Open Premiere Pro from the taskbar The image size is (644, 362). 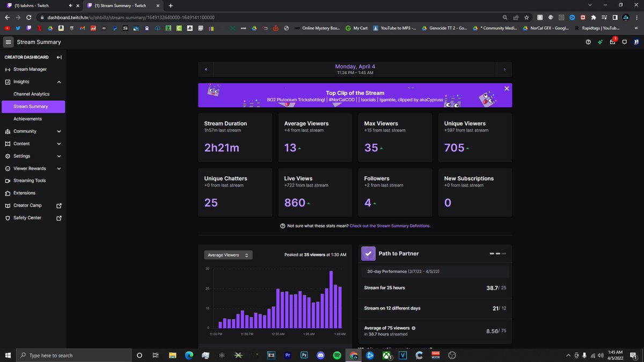point(288,355)
